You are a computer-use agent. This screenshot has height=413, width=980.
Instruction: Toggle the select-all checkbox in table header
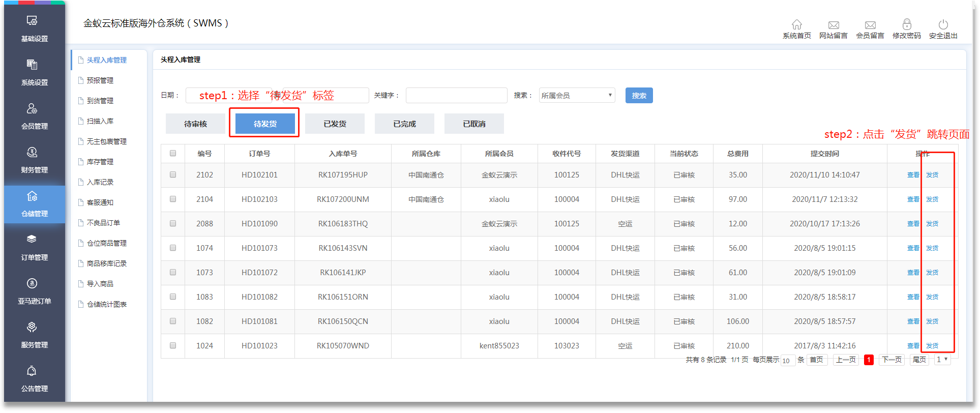coord(173,153)
